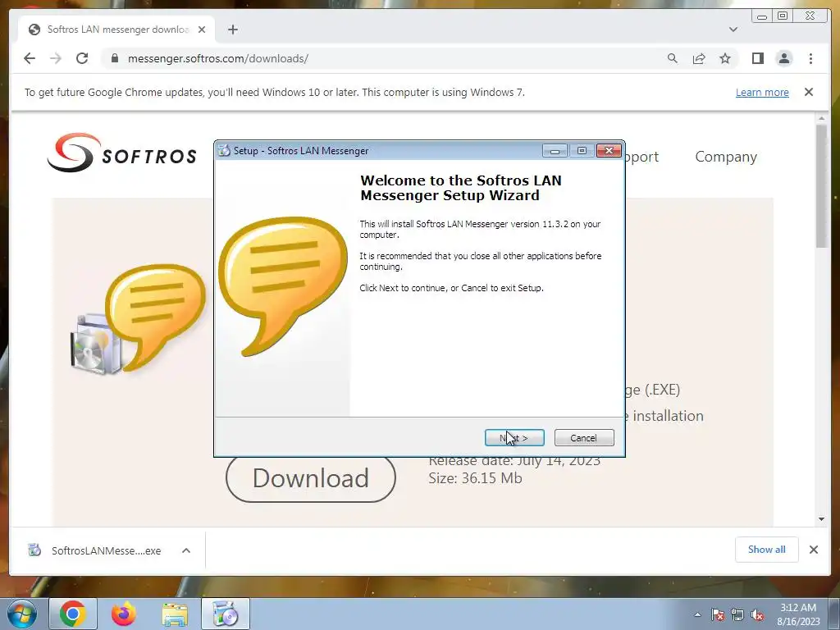Click the forward navigation arrow in Chrome

pyautogui.click(x=56, y=58)
